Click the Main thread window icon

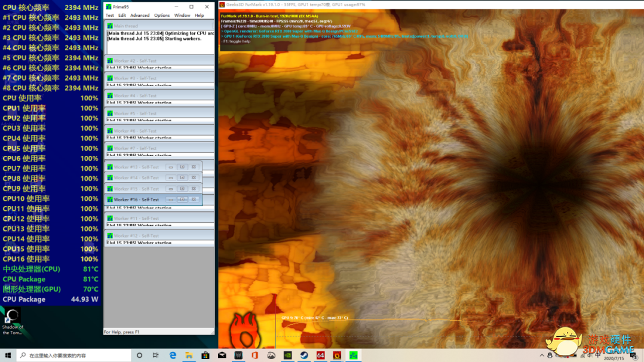click(110, 26)
